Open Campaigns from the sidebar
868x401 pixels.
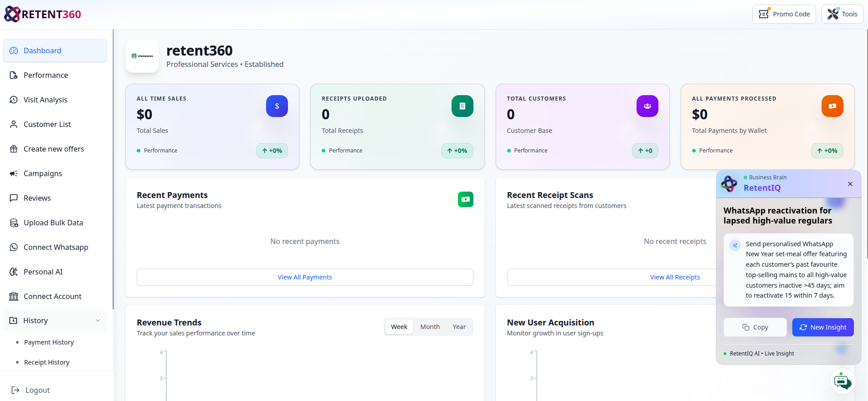(55, 173)
